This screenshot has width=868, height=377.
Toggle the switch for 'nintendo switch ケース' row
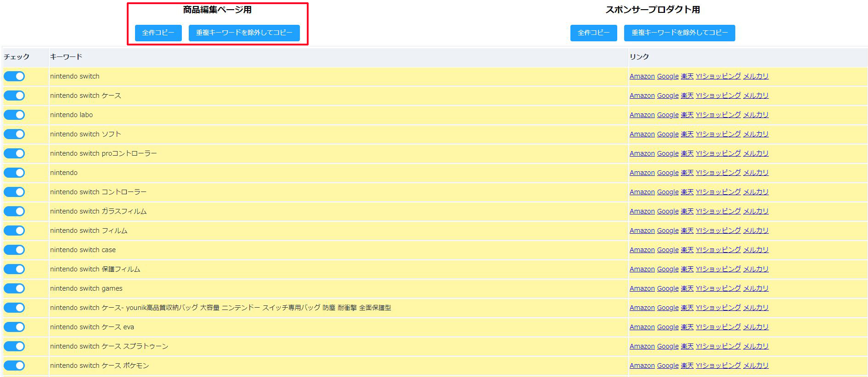(14, 96)
